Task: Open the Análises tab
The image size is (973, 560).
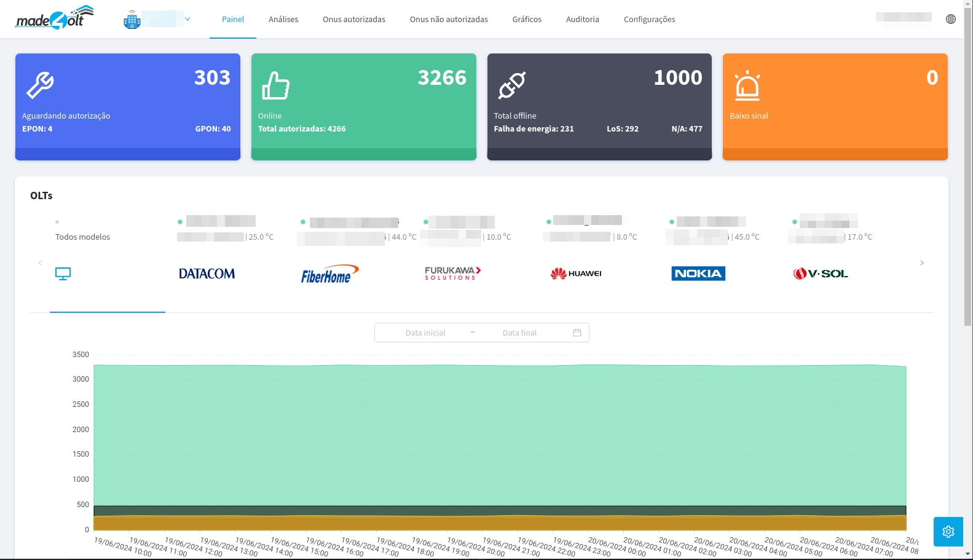Action: click(x=283, y=19)
